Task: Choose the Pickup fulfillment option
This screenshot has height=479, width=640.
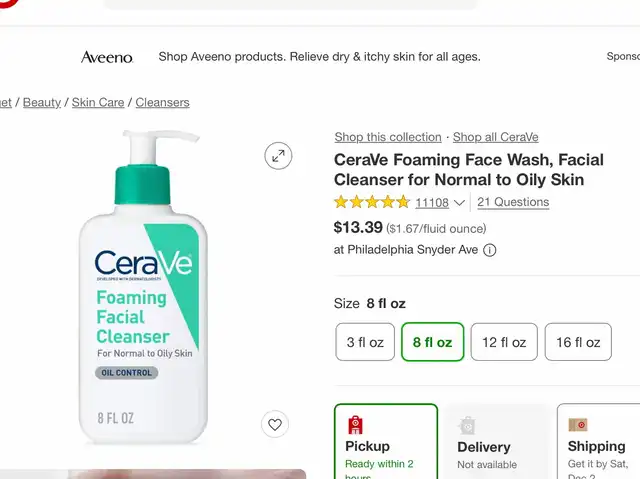Action: click(x=385, y=441)
